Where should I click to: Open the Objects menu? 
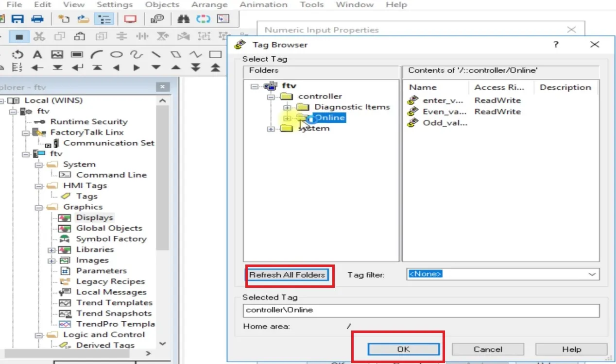tap(162, 4)
